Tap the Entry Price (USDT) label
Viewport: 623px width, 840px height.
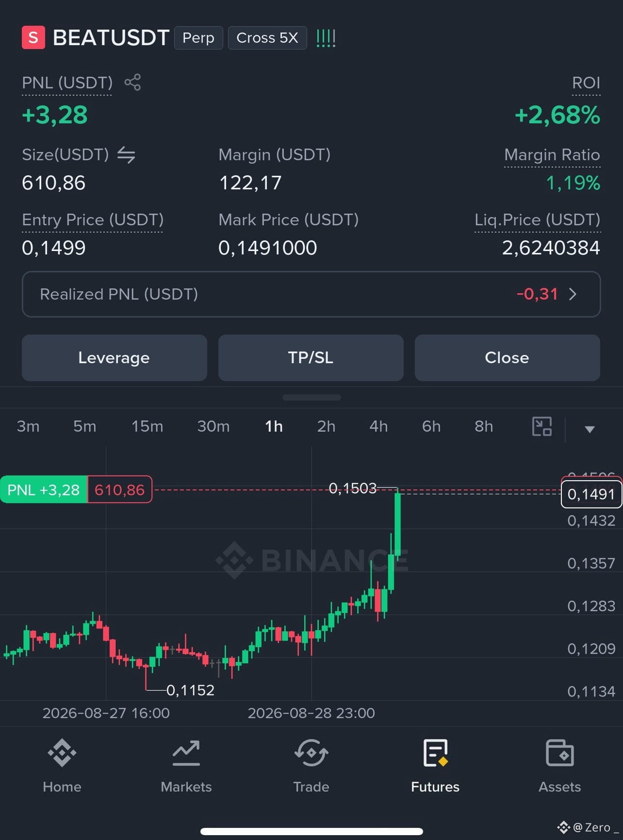(93, 220)
